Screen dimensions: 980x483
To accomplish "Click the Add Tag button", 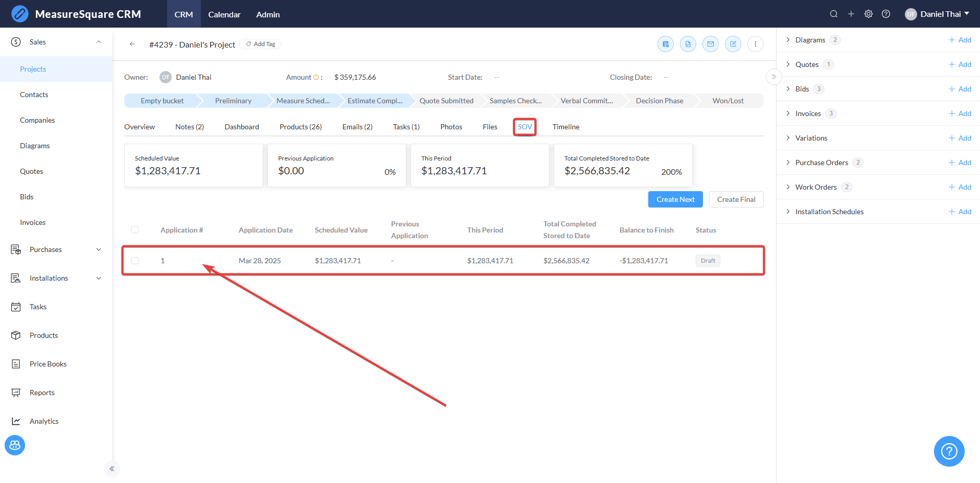I will coord(261,44).
